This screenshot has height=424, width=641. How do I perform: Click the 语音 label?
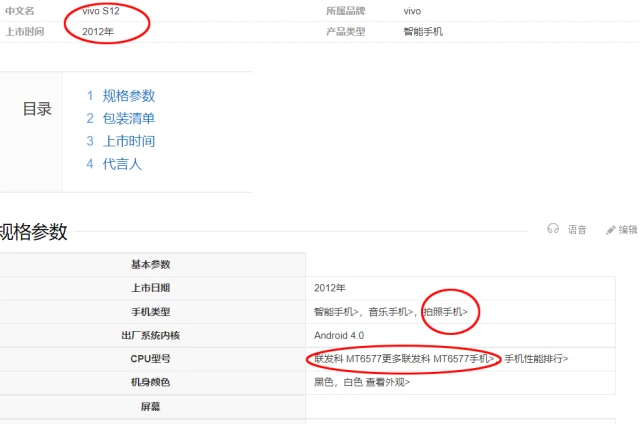click(x=577, y=230)
